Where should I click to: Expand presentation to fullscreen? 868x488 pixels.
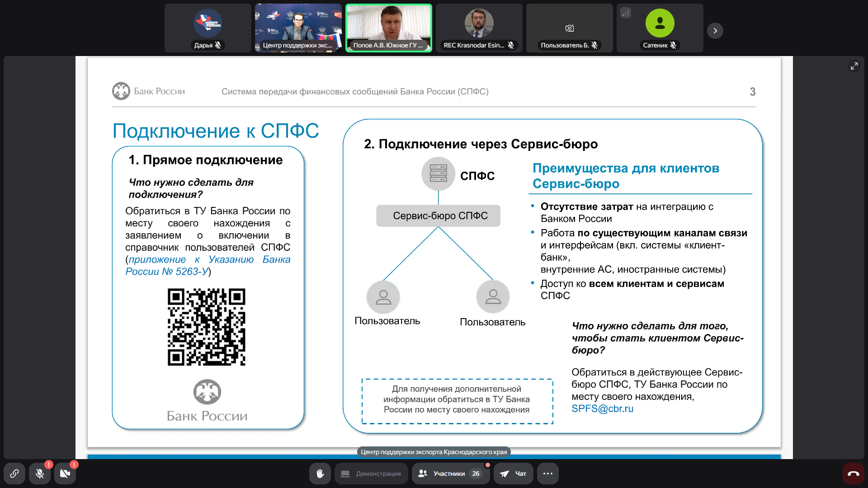[x=854, y=66]
